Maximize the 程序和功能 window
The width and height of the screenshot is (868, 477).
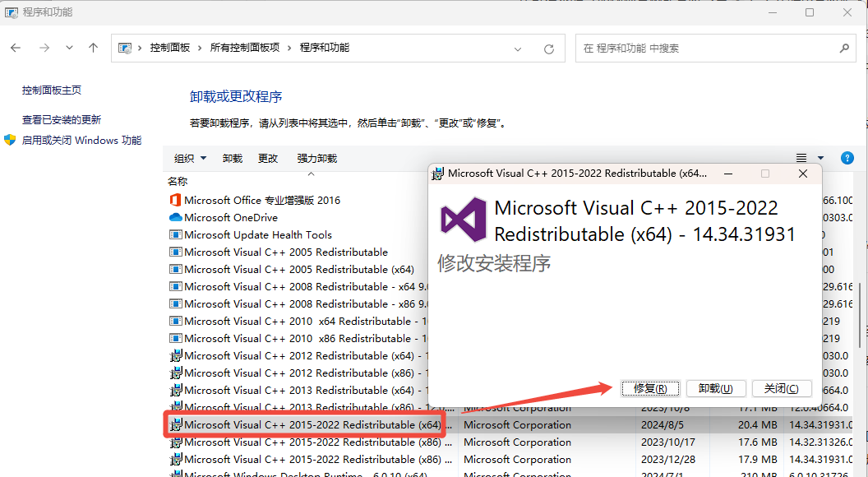tap(810, 12)
